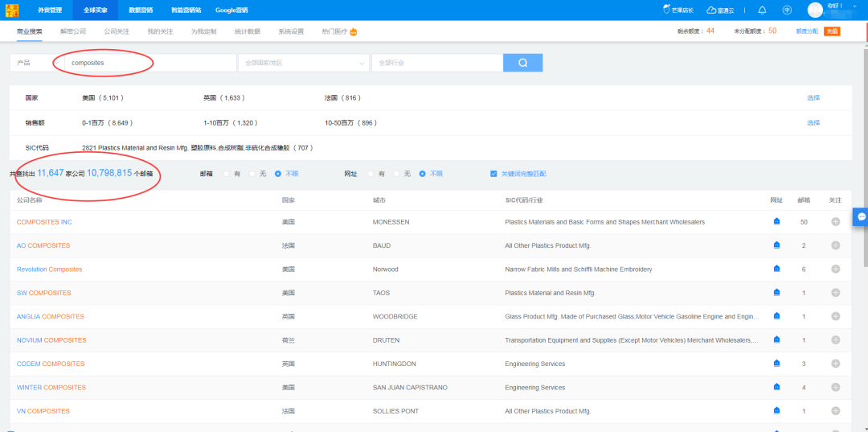This screenshot has height=432, width=868.
Task: Switch to 系统设置 tab
Action: [x=291, y=31]
